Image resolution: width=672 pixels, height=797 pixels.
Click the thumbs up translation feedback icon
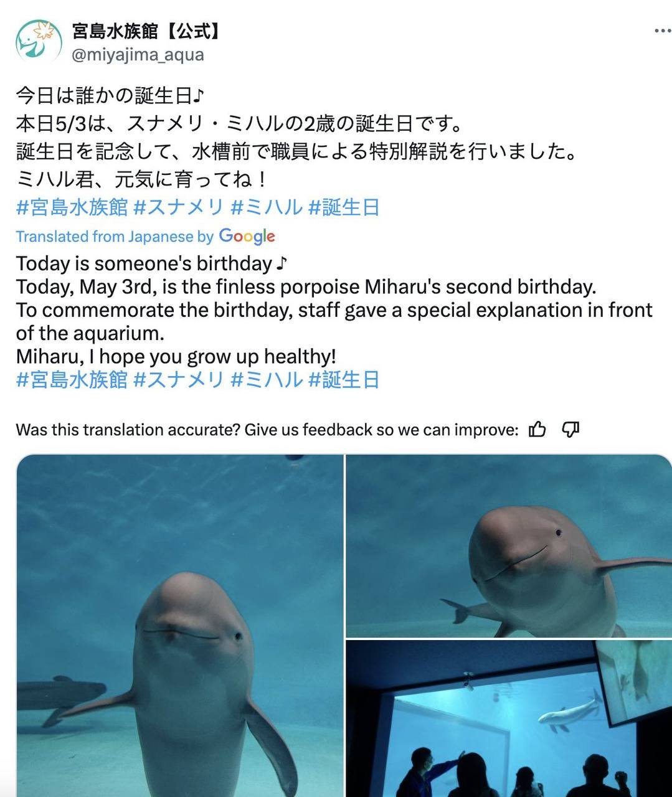(537, 429)
